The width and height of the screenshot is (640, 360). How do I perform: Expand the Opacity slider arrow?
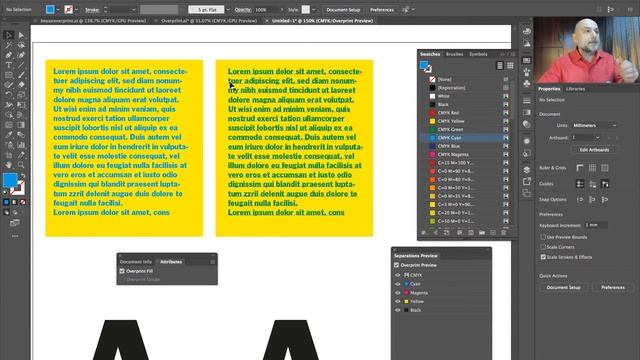click(282, 9)
